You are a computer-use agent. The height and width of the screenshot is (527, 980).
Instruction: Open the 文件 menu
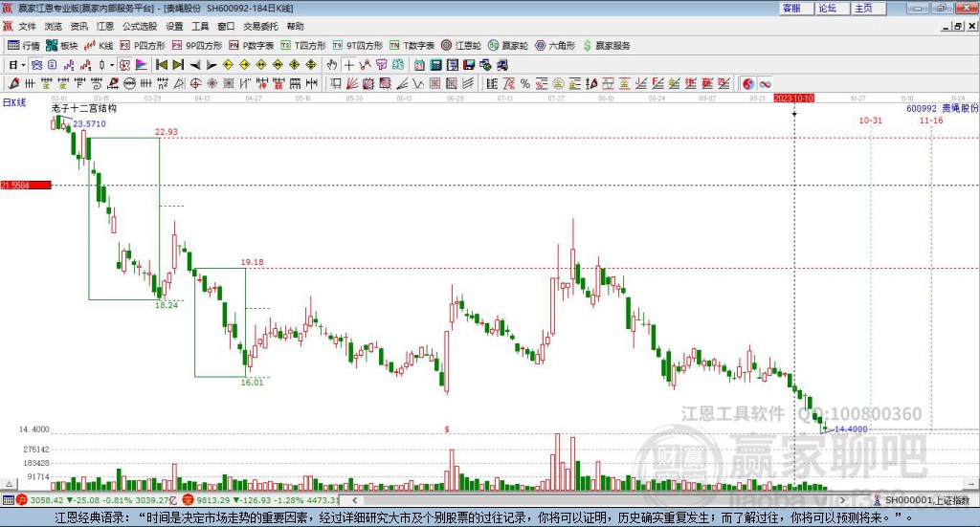[x=28, y=26]
